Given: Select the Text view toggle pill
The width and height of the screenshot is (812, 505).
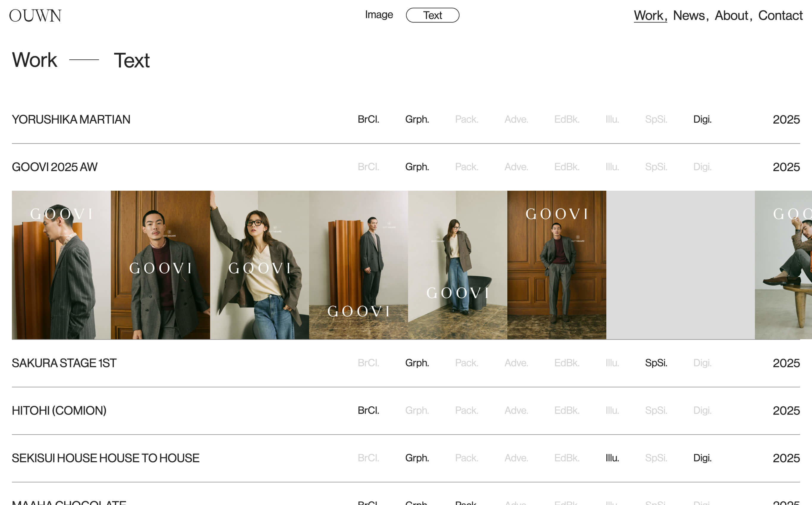Looking at the screenshot, I should pos(432,15).
